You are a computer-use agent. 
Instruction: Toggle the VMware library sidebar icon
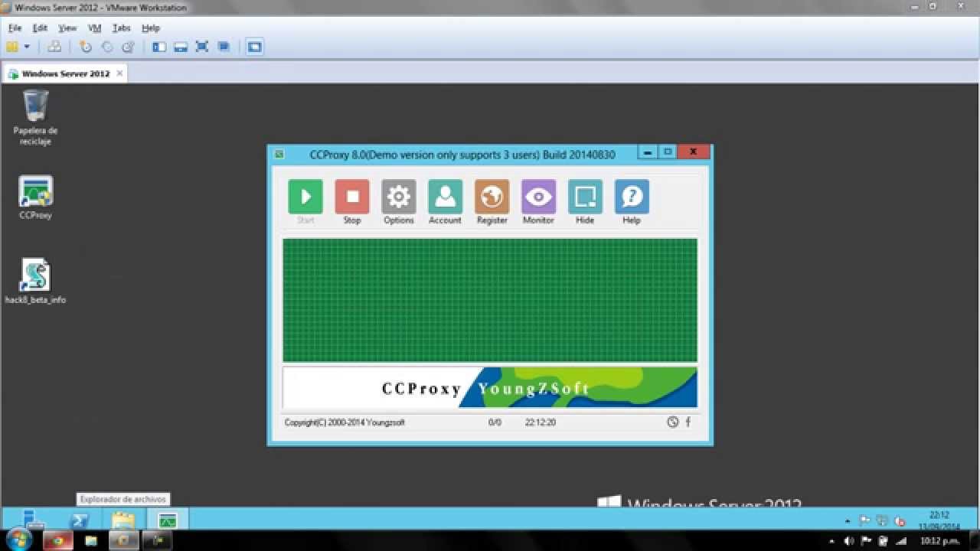pyautogui.click(x=159, y=47)
